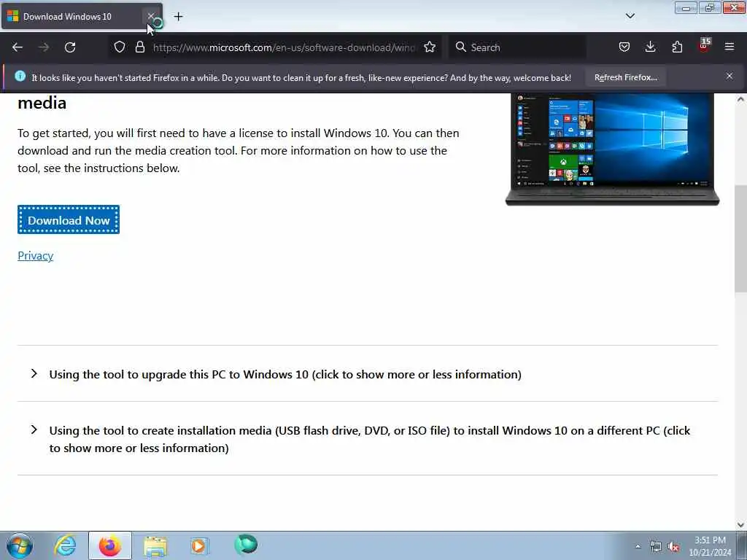Image resolution: width=747 pixels, height=560 pixels.
Task: Open Windows Media Player from the taskbar
Action: click(200, 545)
